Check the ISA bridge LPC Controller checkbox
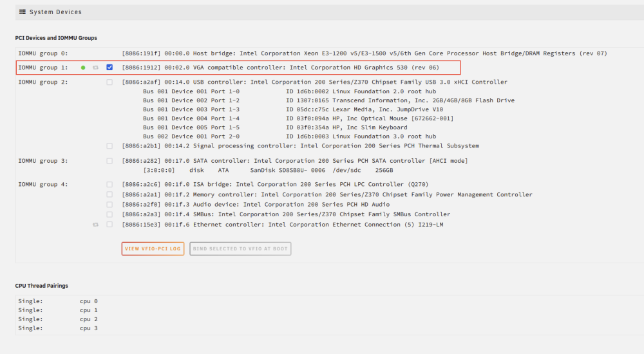Screen dimensions: 644x354 click(x=109, y=184)
